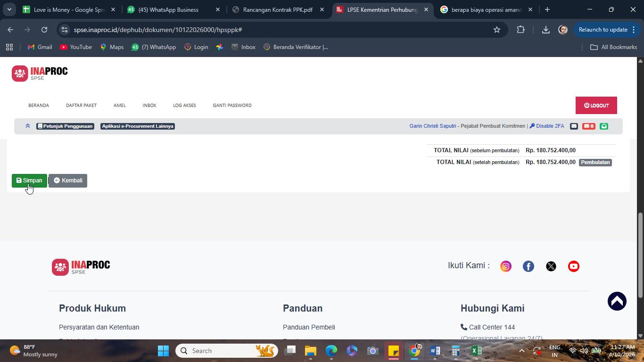Collapse the header with the double chevron
The image size is (644, 362).
[28, 126]
